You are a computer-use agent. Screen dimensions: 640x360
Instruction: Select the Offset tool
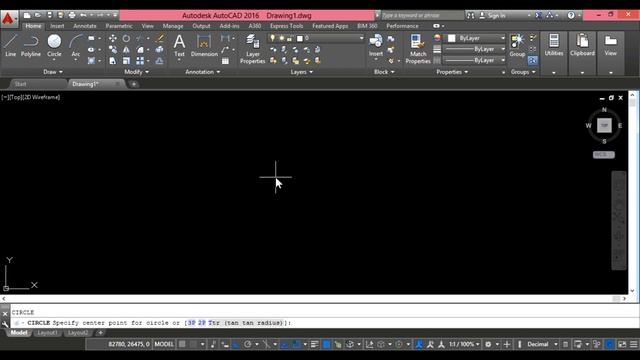[x=160, y=61]
